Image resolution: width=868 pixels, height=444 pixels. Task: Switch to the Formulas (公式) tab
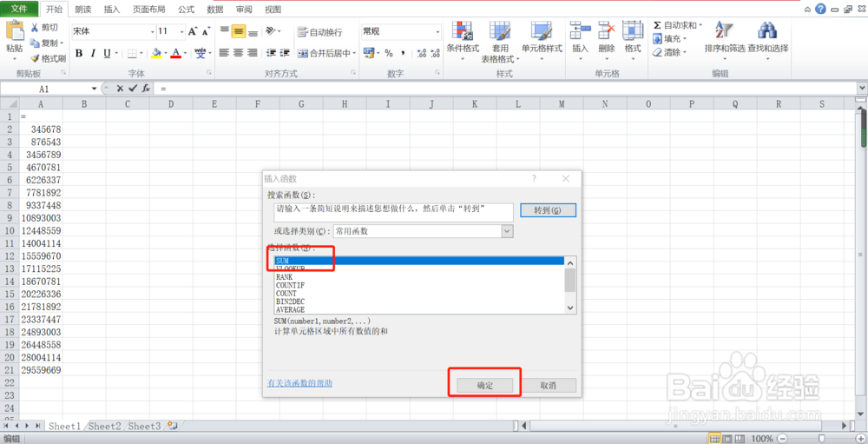pos(186,10)
